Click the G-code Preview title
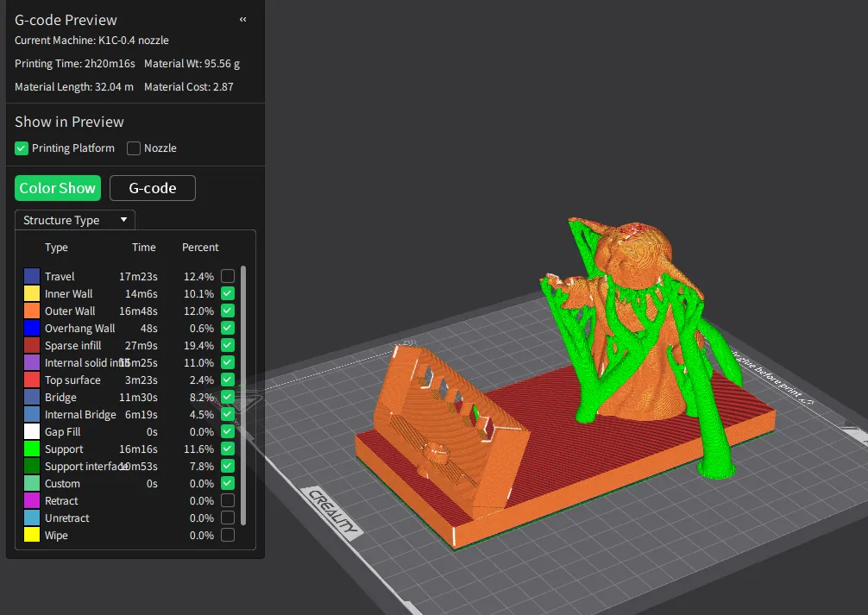This screenshot has width=868, height=615. [x=66, y=20]
